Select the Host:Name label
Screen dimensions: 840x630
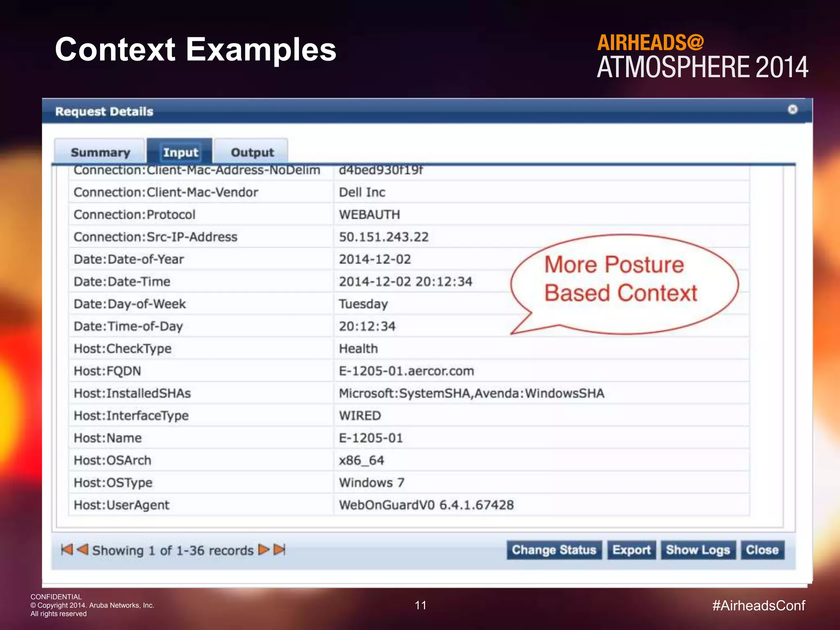[x=107, y=438]
